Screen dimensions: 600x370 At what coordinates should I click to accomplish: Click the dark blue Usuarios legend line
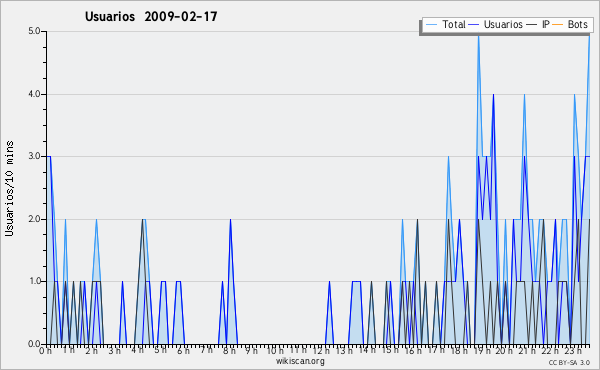tap(474, 25)
